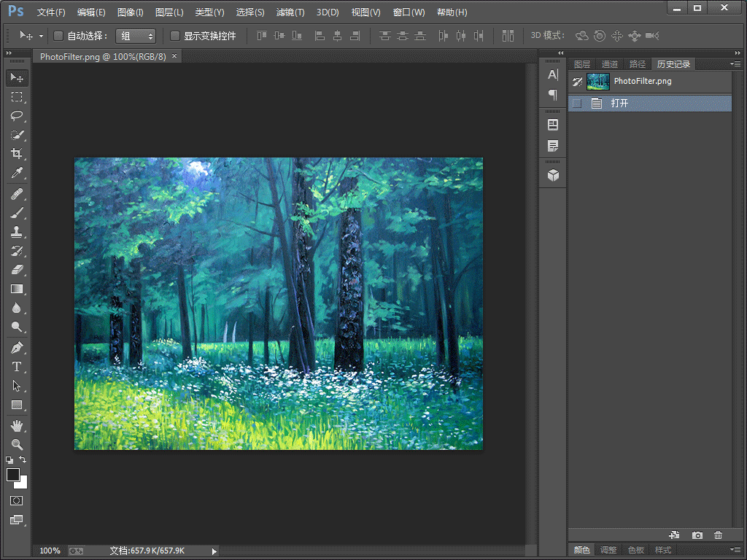The width and height of the screenshot is (747, 560).
Task: Set history brush source for 打开 state
Action: click(577, 104)
